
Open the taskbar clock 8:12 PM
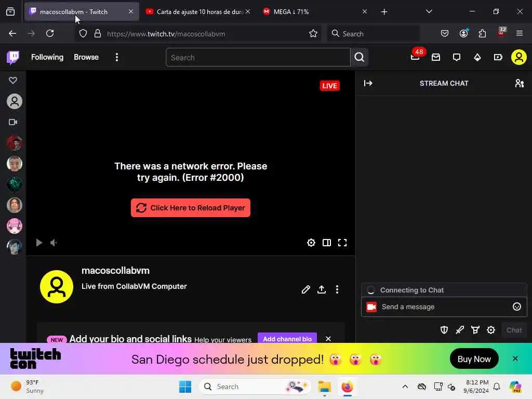477,387
